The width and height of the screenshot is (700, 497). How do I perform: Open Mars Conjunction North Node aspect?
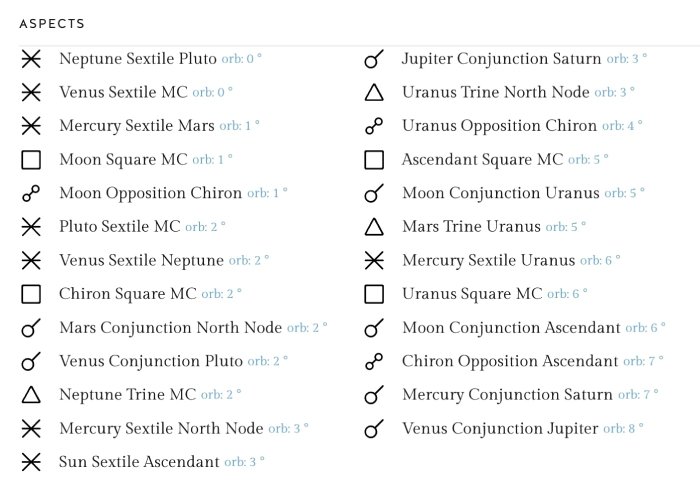(x=170, y=328)
